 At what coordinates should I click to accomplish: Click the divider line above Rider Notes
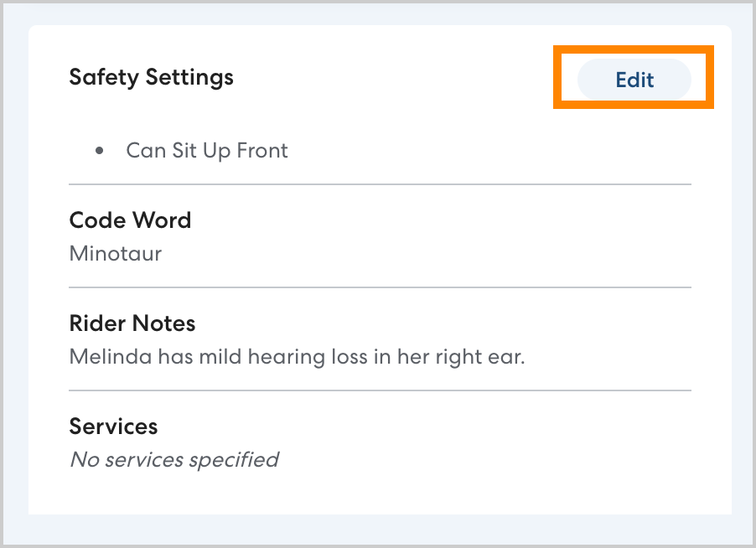[x=380, y=287]
